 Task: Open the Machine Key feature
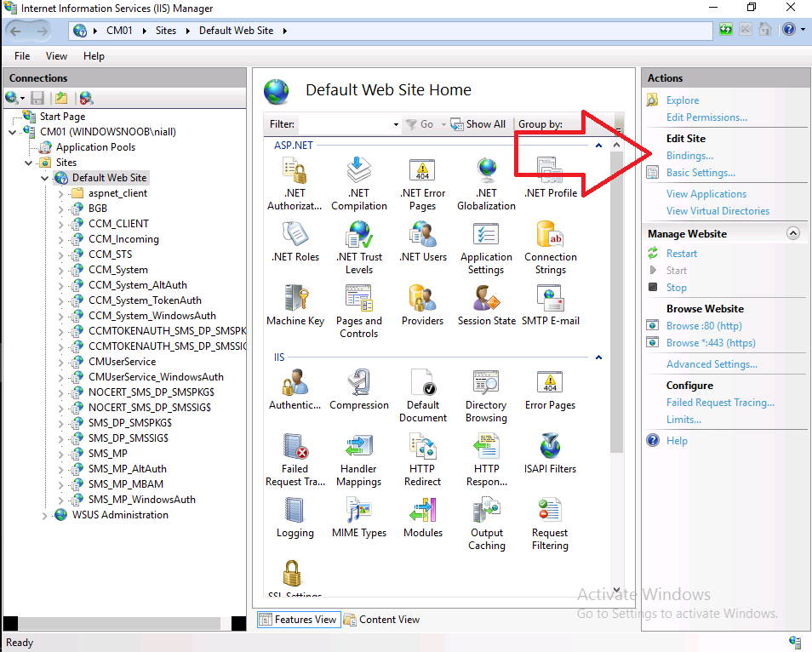(x=295, y=306)
